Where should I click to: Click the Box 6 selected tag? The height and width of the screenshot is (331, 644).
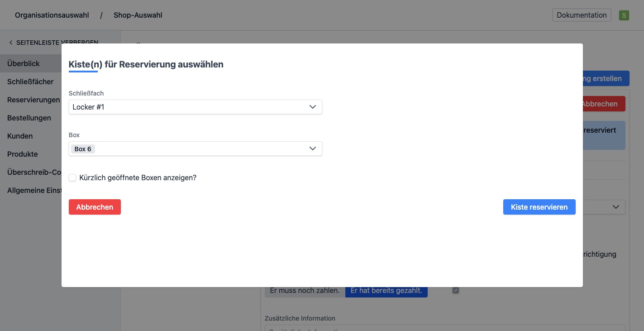pos(83,149)
